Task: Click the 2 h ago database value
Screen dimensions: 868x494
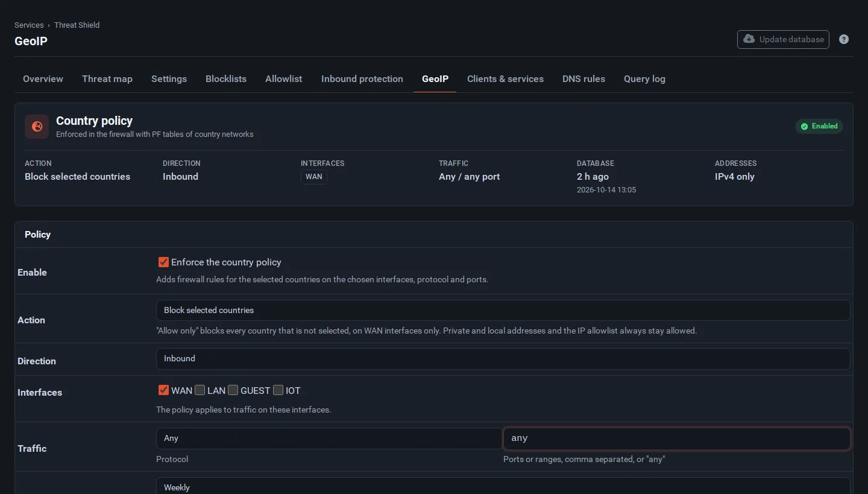Action: (x=593, y=177)
